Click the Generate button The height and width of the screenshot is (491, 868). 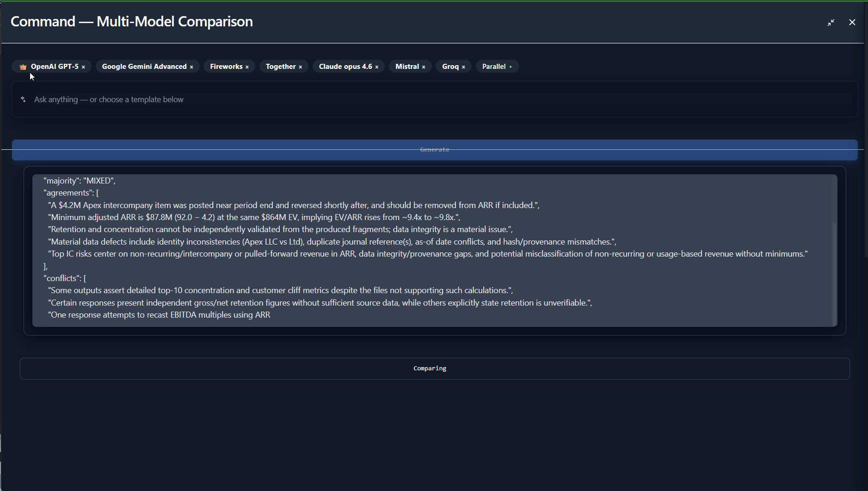click(435, 150)
